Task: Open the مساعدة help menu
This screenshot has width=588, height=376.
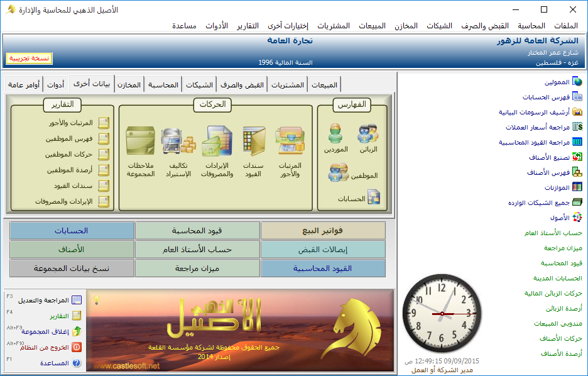Action: click(x=184, y=26)
